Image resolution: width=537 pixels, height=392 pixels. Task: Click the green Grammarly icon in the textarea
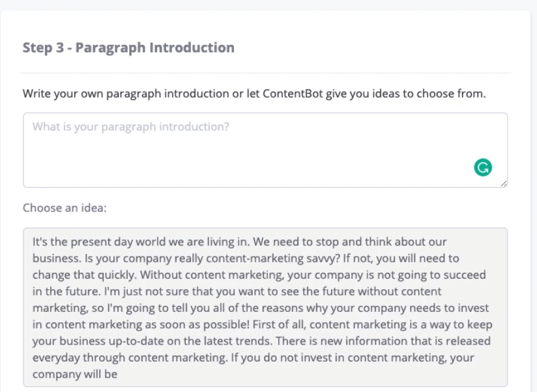click(483, 167)
